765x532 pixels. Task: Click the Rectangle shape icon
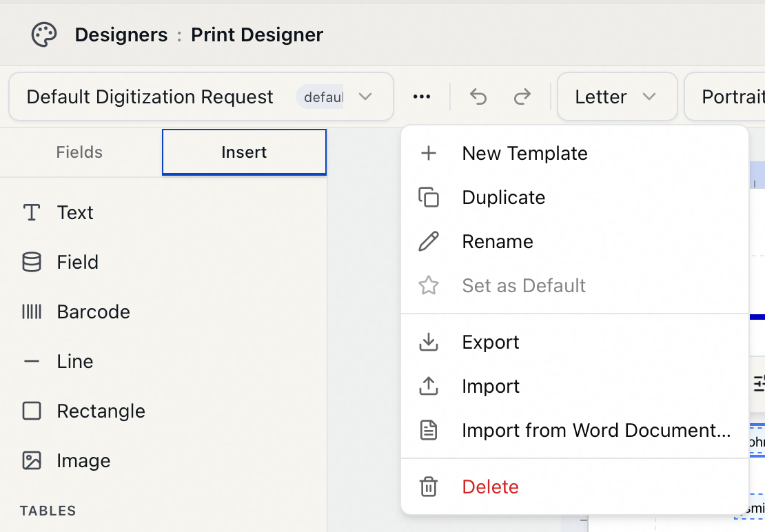(x=32, y=411)
